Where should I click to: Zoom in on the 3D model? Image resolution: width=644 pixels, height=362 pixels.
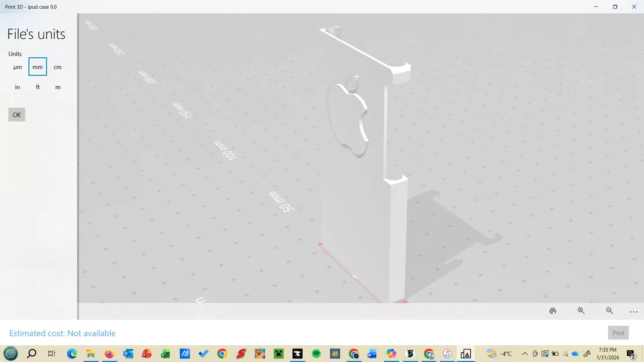click(x=581, y=310)
